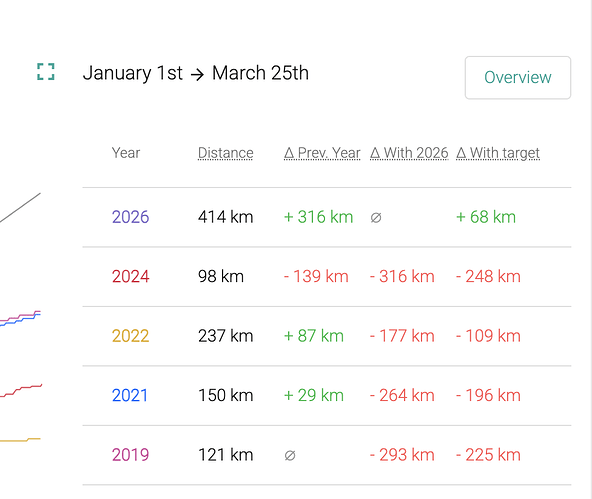
Task: Click the 414 km distance value
Action: coord(225,217)
